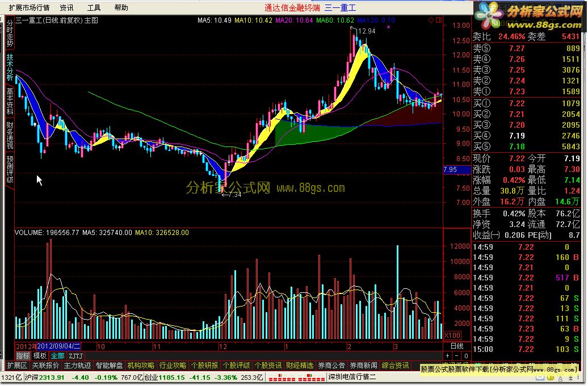Open the 个股评级 bottom tab
The width and height of the screenshot is (588, 386).
coord(236,365)
